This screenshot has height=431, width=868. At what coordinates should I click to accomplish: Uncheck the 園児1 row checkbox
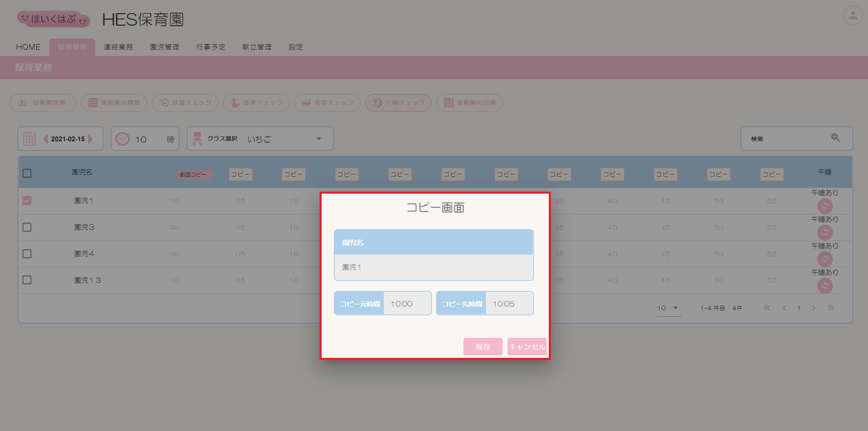(x=27, y=201)
